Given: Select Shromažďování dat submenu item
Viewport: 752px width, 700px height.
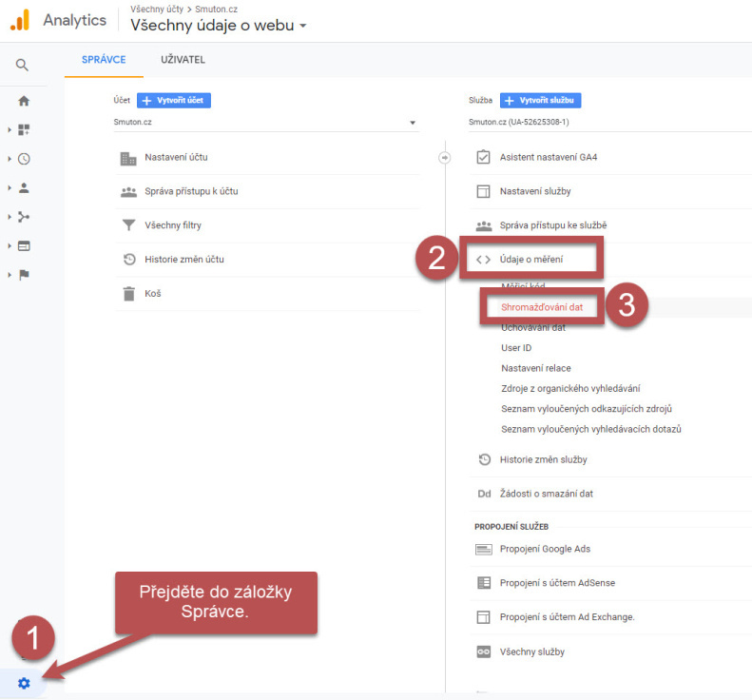Looking at the screenshot, I should [x=542, y=307].
